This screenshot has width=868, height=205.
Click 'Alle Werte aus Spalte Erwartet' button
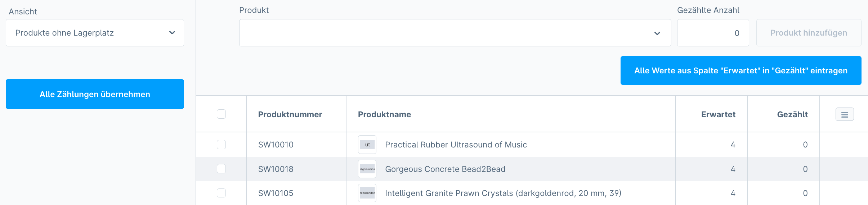point(741,70)
